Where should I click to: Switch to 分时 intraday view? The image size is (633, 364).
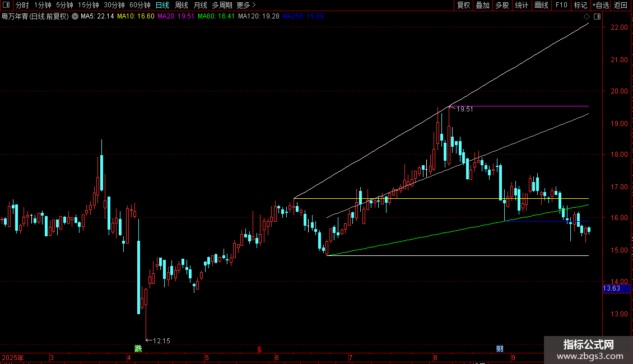point(22,5)
